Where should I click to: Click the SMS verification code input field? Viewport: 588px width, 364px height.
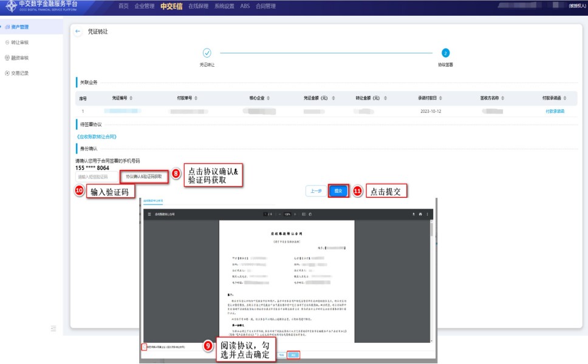tap(96, 177)
